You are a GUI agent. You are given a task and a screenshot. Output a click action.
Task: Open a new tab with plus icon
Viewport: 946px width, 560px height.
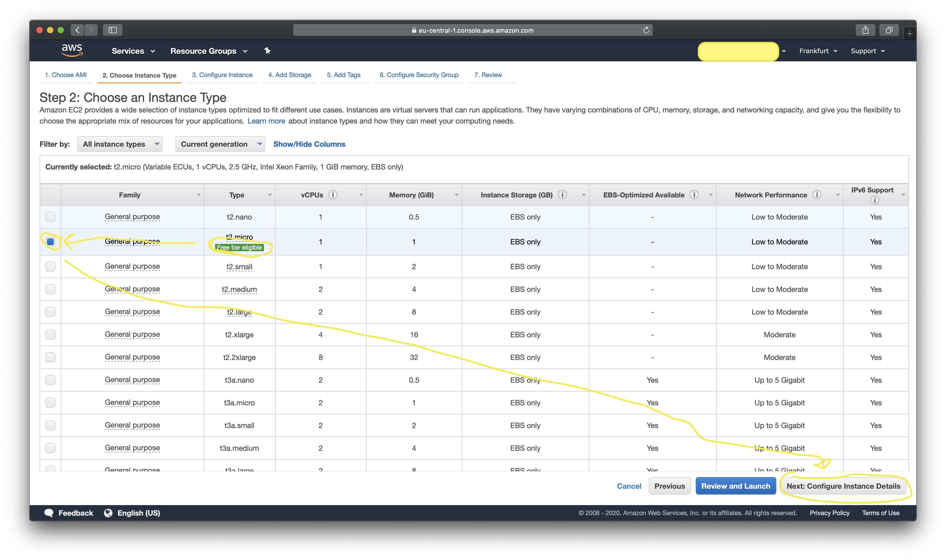click(x=910, y=34)
